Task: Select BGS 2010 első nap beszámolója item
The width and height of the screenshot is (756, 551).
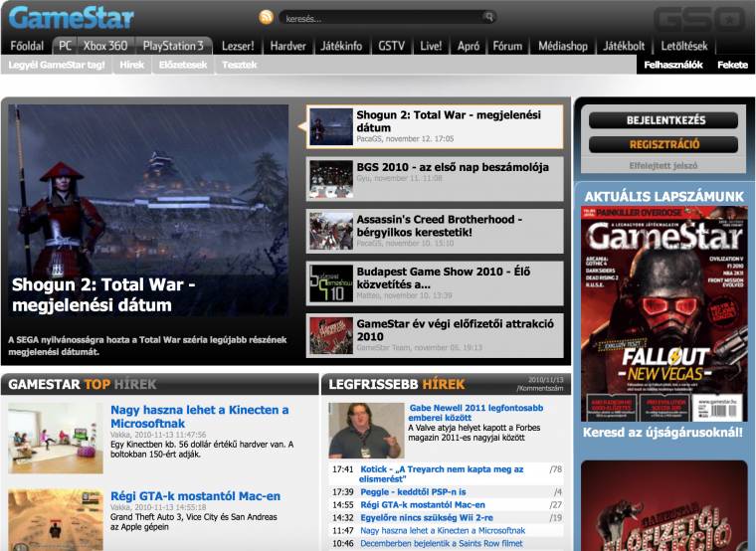Action: [x=435, y=179]
